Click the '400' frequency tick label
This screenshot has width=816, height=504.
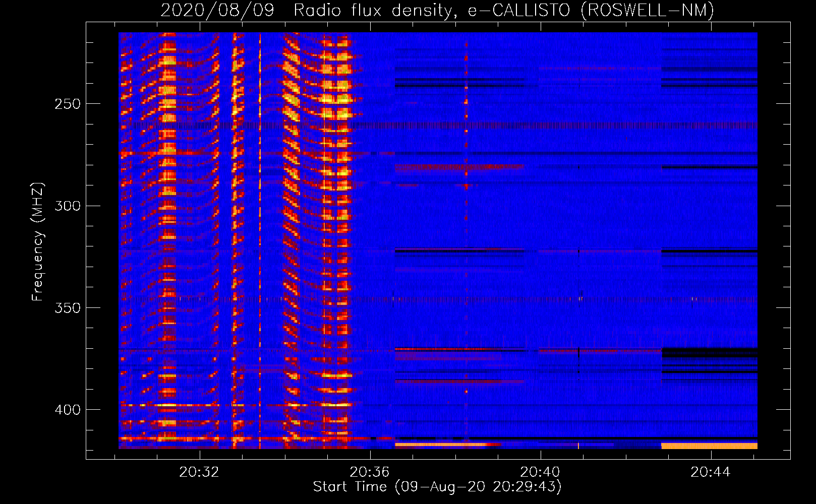68,409
